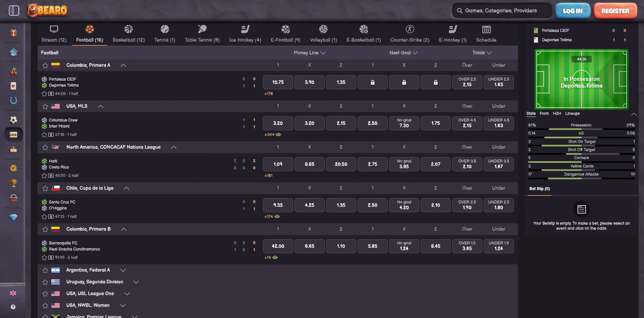Switch to the Lineups tab
644x318 pixels.
pyautogui.click(x=572, y=114)
